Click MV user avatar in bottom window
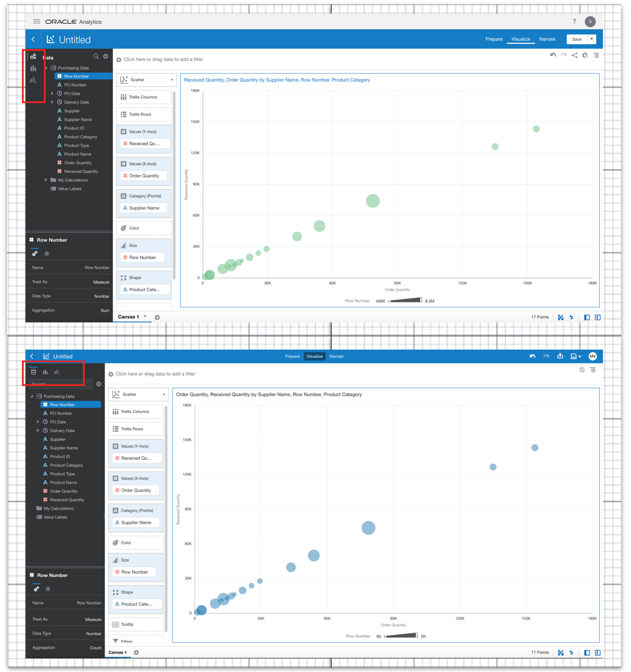Viewport: 631px width, 672px height. (x=592, y=356)
